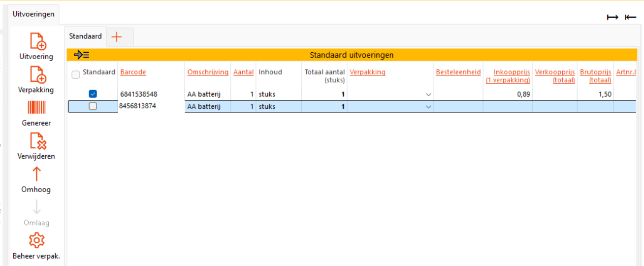
Task: Click the Verpakking add icon
Action: (37, 75)
